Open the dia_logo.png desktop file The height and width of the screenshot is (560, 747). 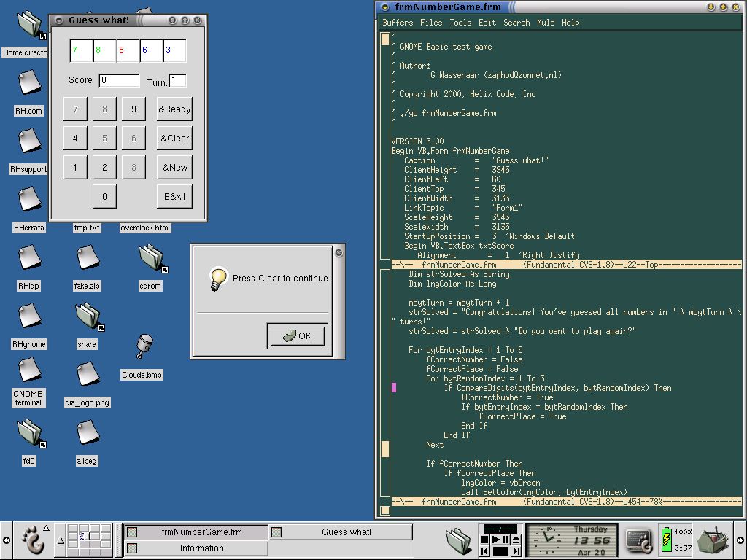[x=88, y=374]
